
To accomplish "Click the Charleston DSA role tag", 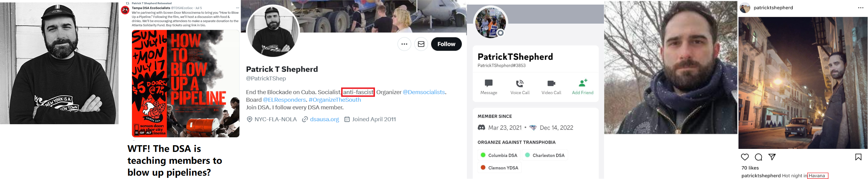I will click(545, 155).
